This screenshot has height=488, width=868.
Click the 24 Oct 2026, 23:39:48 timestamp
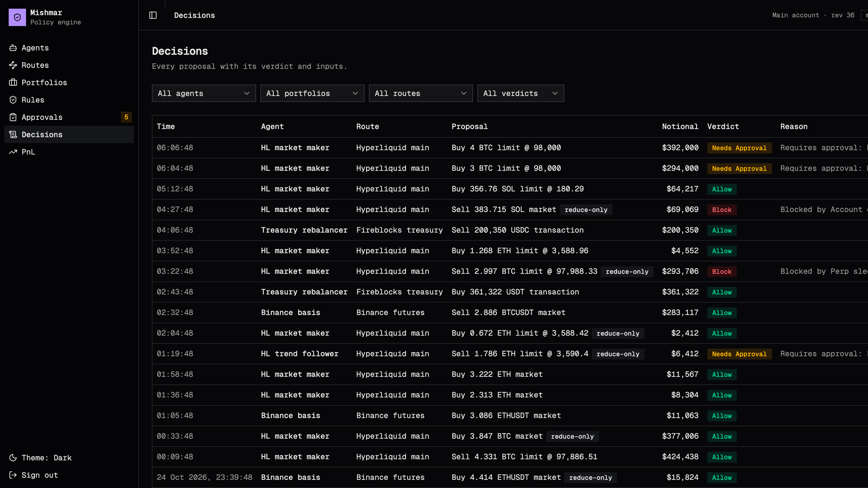(x=205, y=477)
